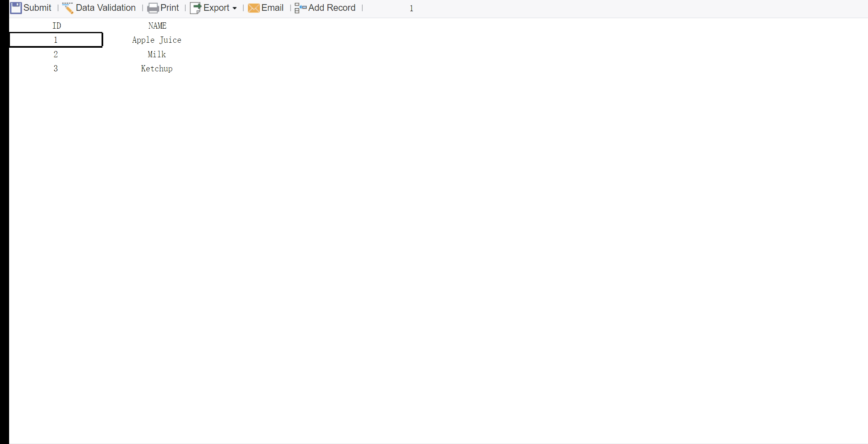Select the ID column header
Screen dimensions: 868x444
[57, 25]
